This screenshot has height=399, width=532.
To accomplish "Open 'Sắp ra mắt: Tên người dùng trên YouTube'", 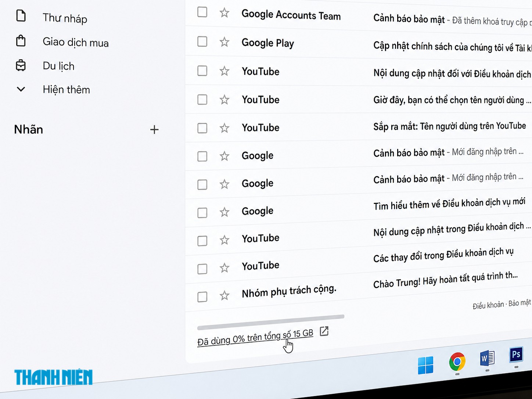I will (359, 127).
